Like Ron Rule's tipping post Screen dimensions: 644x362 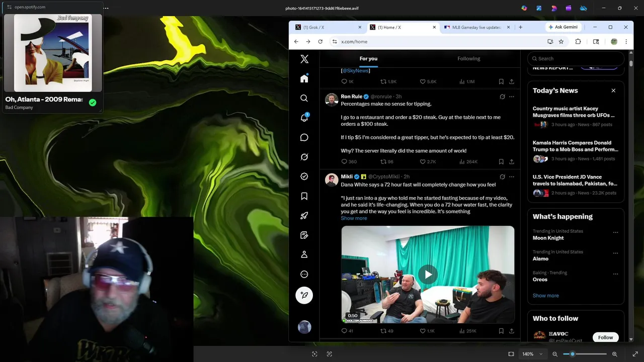tap(428, 161)
